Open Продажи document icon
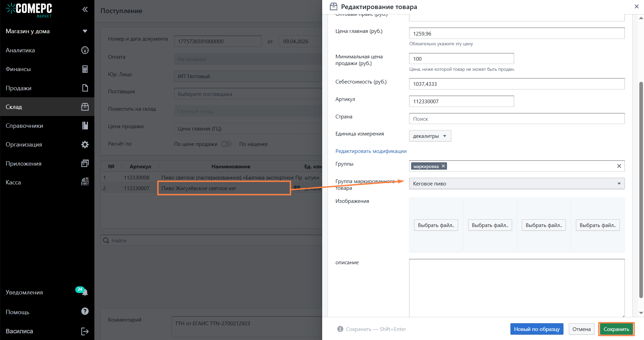The image size is (644, 340). tap(85, 88)
